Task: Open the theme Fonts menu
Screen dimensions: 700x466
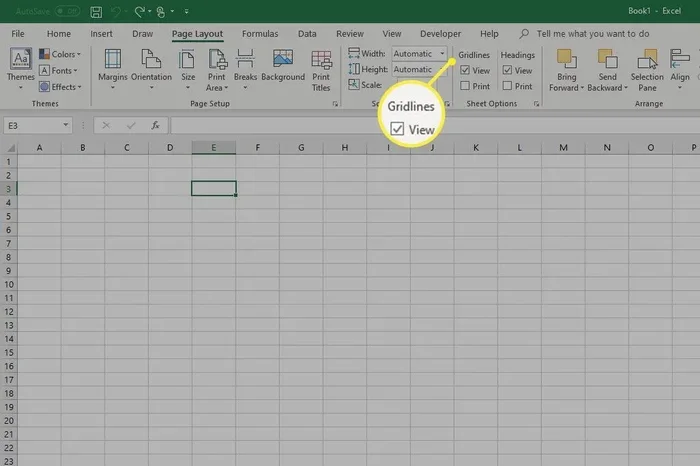Action: click(58, 71)
